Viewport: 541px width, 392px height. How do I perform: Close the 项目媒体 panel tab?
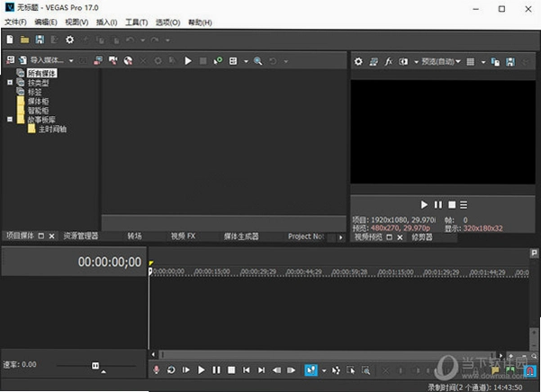[x=51, y=236]
